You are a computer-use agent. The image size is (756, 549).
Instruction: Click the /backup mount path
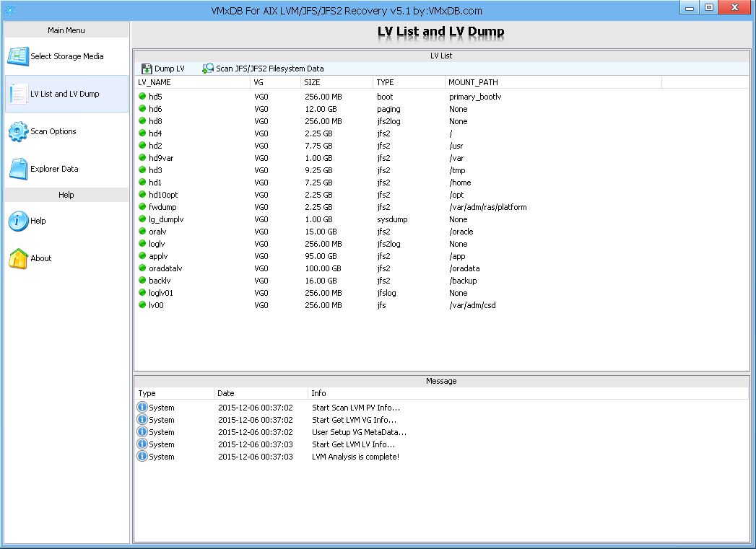pos(463,281)
